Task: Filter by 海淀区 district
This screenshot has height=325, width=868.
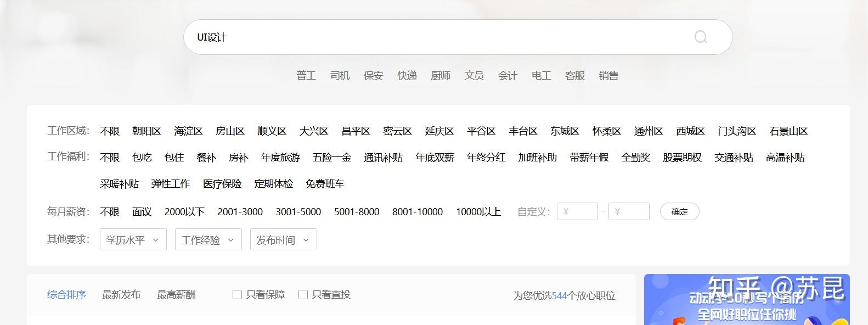Action: click(x=188, y=131)
